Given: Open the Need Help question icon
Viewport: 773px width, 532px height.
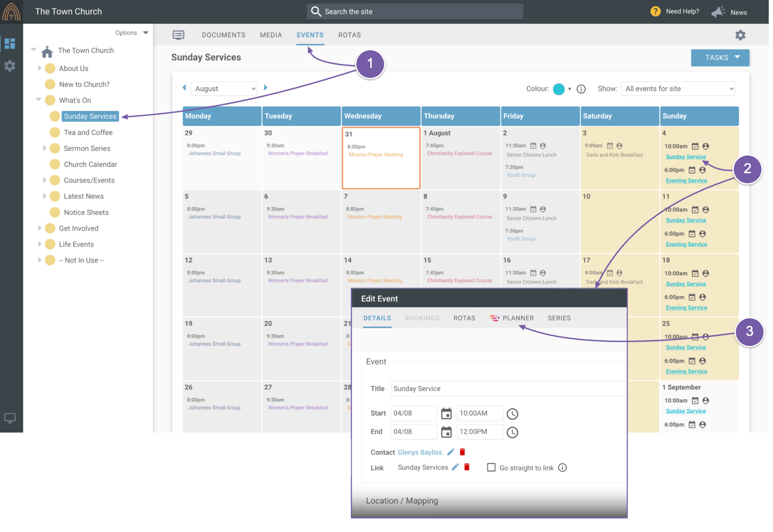Looking at the screenshot, I should coord(656,12).
